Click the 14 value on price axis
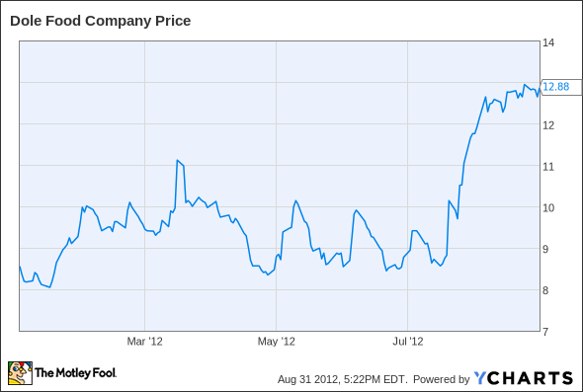 pos(548,42)
